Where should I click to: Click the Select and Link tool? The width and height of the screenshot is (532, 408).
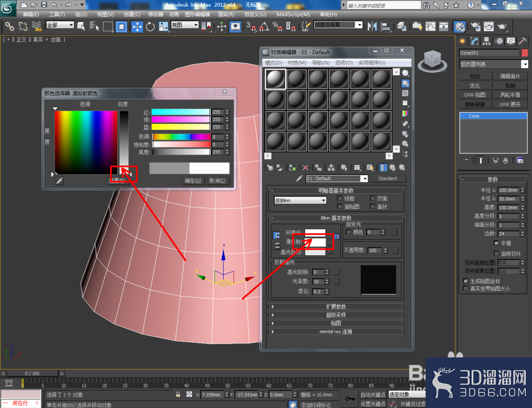click(x=9, y=27)
